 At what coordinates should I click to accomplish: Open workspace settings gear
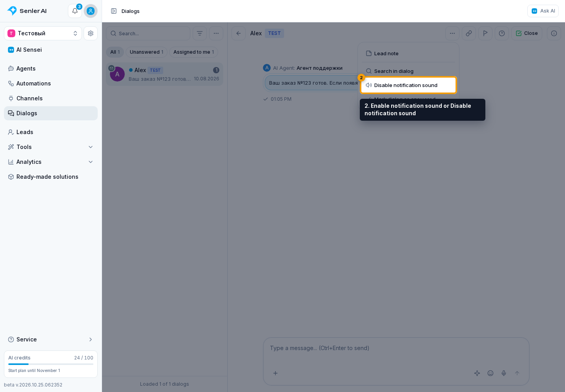coord(91,33)
